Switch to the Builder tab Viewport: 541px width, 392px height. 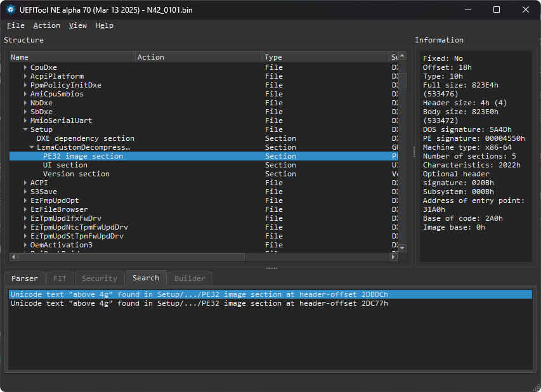pos(190,278)
